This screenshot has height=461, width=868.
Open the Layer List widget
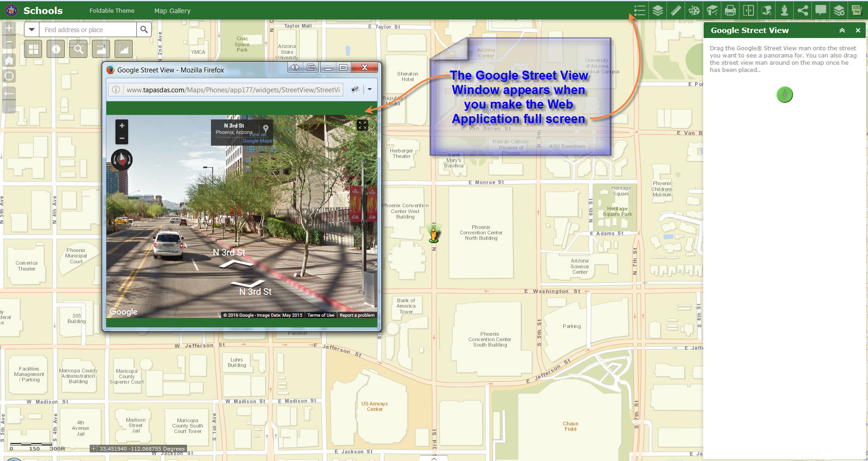coord(658,10)
